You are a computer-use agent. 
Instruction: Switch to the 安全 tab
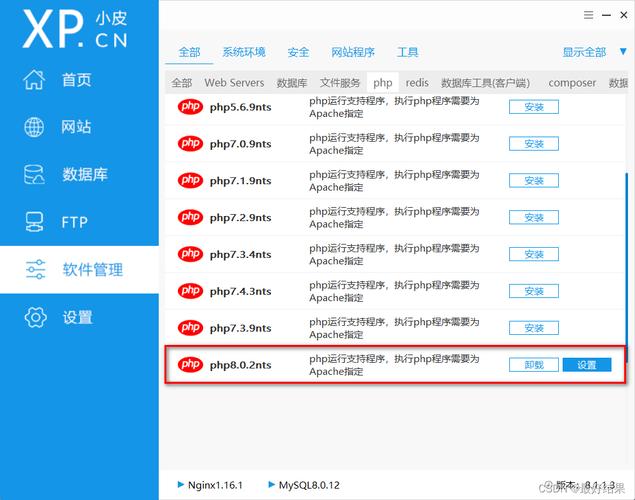click(x=298, y=52)
